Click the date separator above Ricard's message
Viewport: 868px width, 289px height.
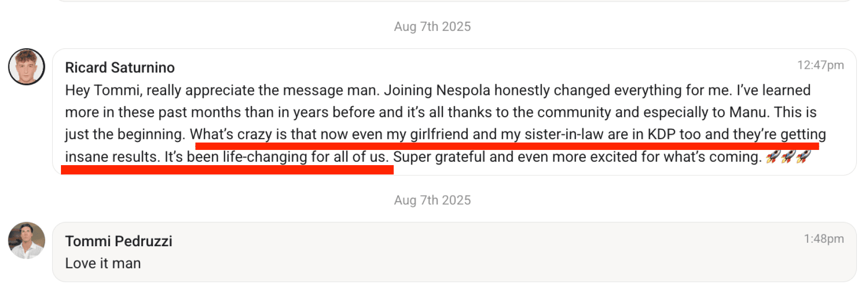tap(432, 27)
